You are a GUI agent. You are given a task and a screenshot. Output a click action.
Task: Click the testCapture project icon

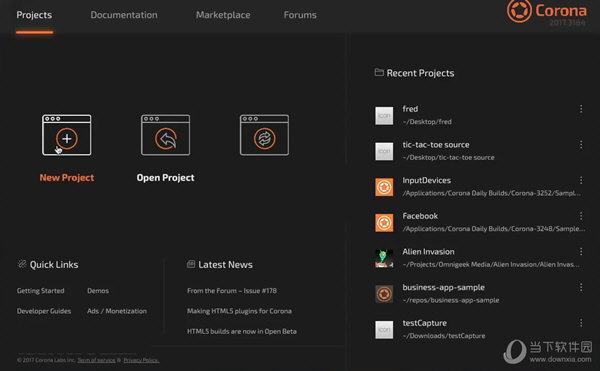[384, 329]
